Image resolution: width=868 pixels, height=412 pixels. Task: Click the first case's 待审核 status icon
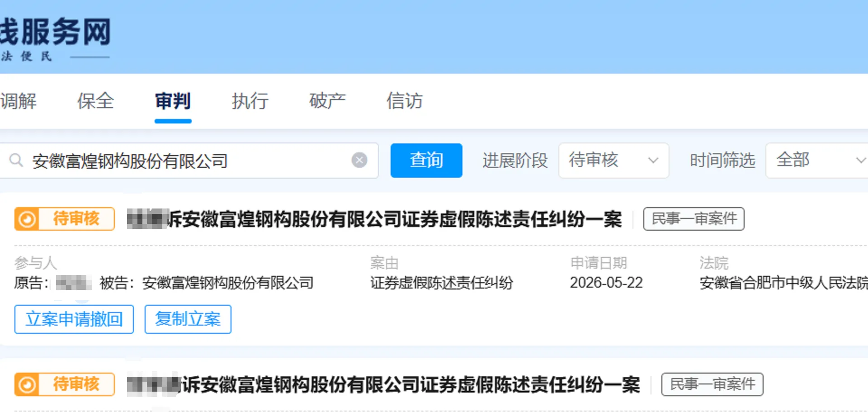coord(27,219)
